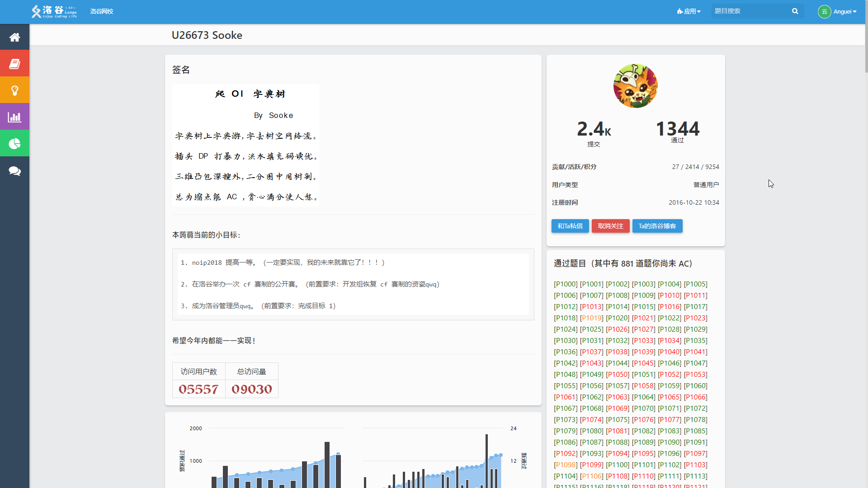Viewport: 868px width, 488px height.
Task: Select the pie chart sidebar icon
Action: click(14, 143)
